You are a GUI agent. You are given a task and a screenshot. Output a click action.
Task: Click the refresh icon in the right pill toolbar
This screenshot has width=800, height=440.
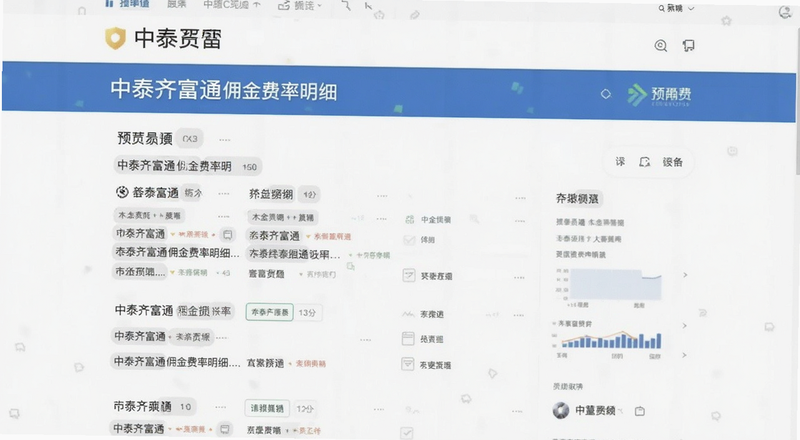coord(644,162)
